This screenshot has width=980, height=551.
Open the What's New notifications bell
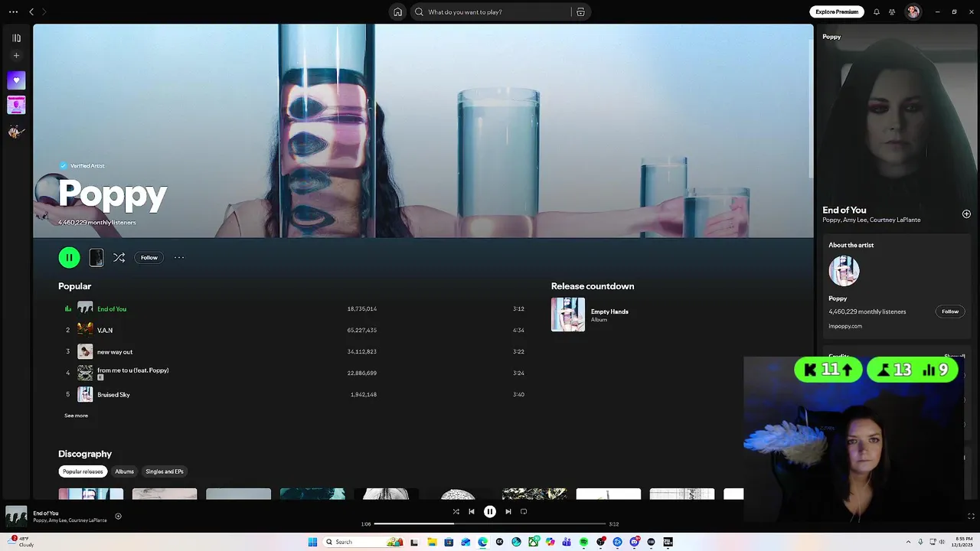(877, 11)
